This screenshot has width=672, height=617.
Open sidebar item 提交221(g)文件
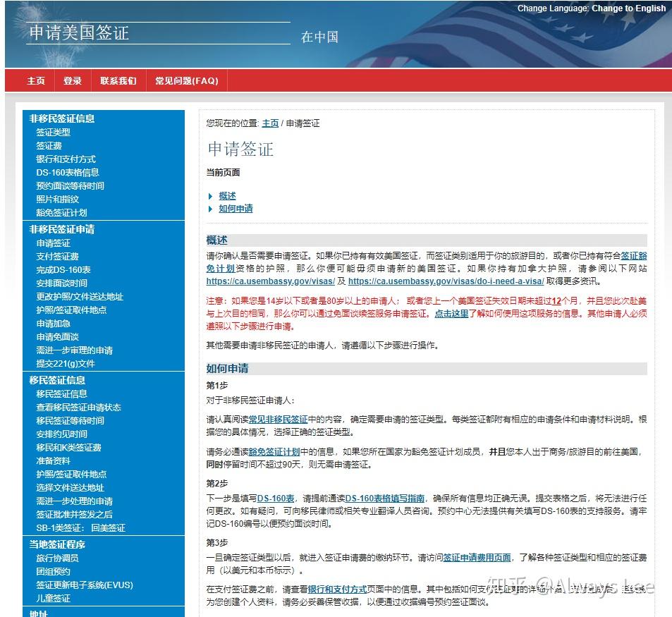pyautogui.click(x=66, y=363)
